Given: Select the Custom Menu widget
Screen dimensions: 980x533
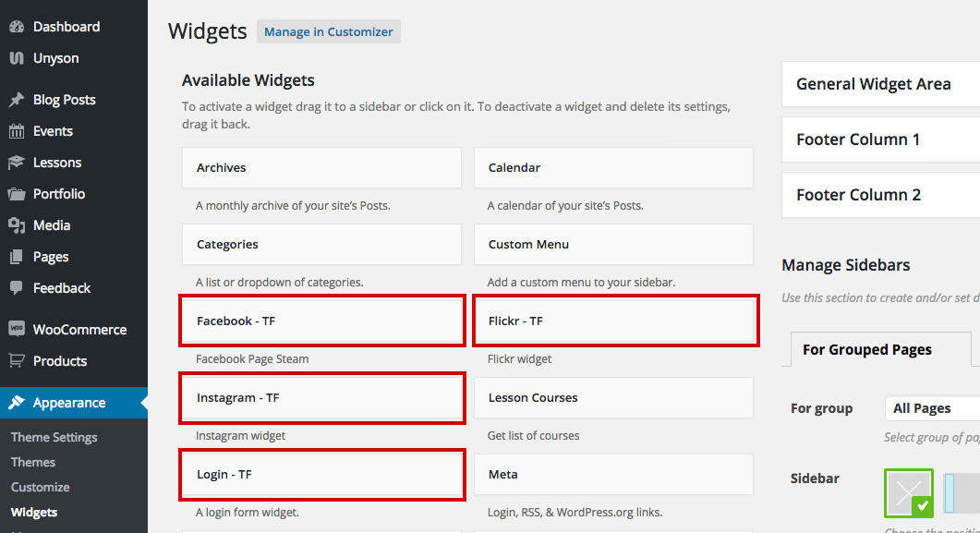Looking at the screenshot, I should click(x=613, y=244).
